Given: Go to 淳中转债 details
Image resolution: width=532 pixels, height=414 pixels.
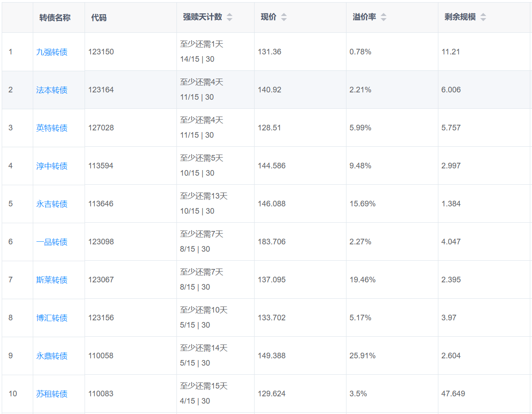Looking at the screenshot, I should (x=52, y=166).
